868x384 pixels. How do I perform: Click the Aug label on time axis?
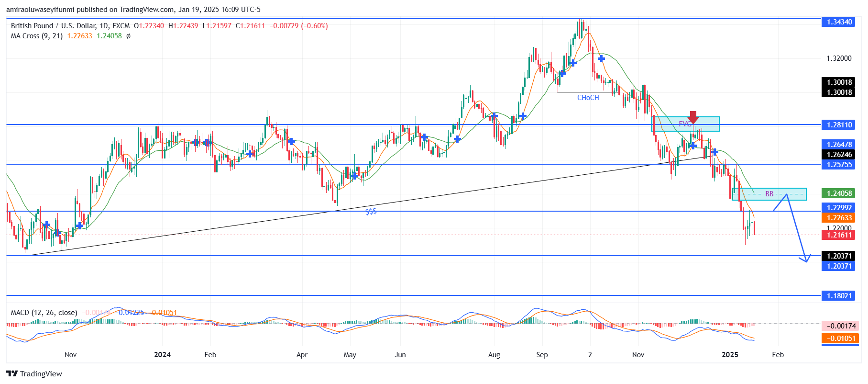pyautogui.click(x=494, y=355)
